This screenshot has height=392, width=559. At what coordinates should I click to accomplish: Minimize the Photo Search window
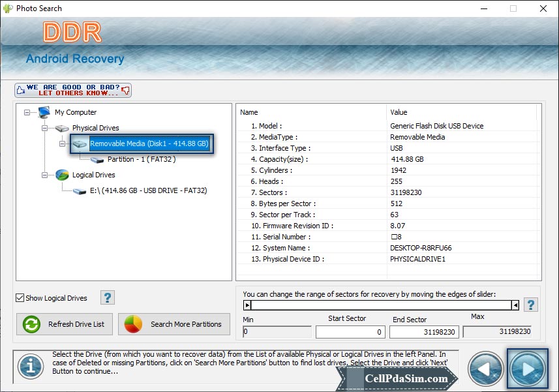pyautogui.click(x=484, y=8)
